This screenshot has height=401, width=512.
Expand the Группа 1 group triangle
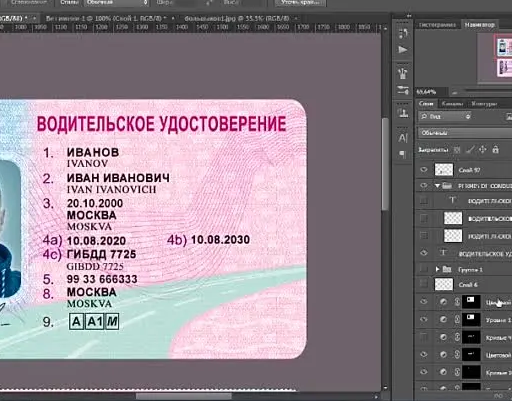(x=437, y=269)
